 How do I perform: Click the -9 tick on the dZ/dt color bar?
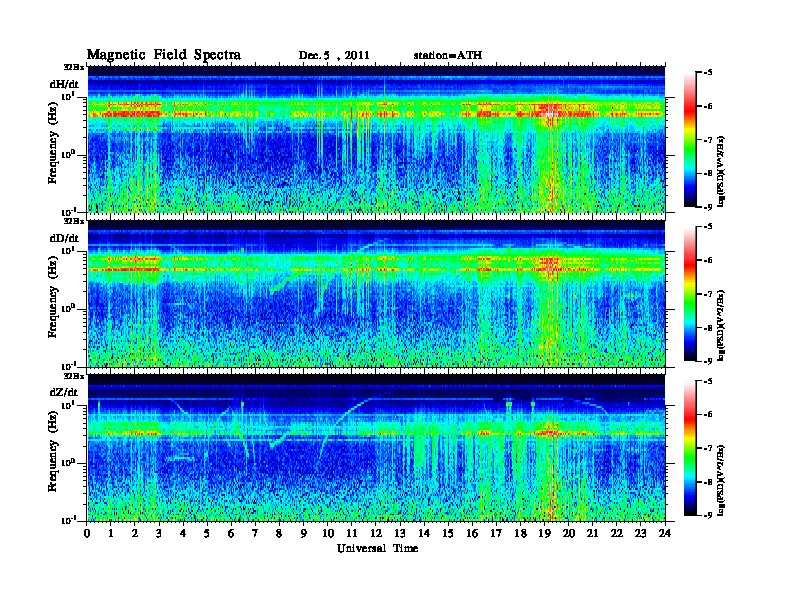[709, 515]
